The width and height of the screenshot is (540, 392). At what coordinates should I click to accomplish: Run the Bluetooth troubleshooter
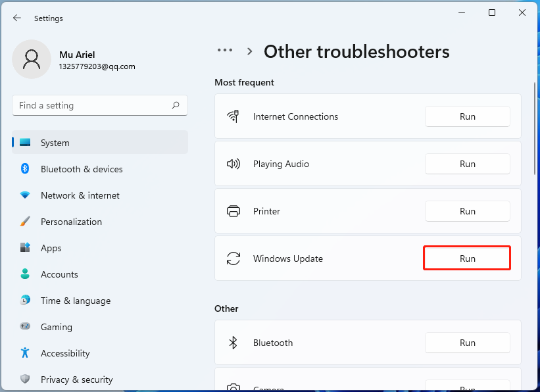[468, 343]
